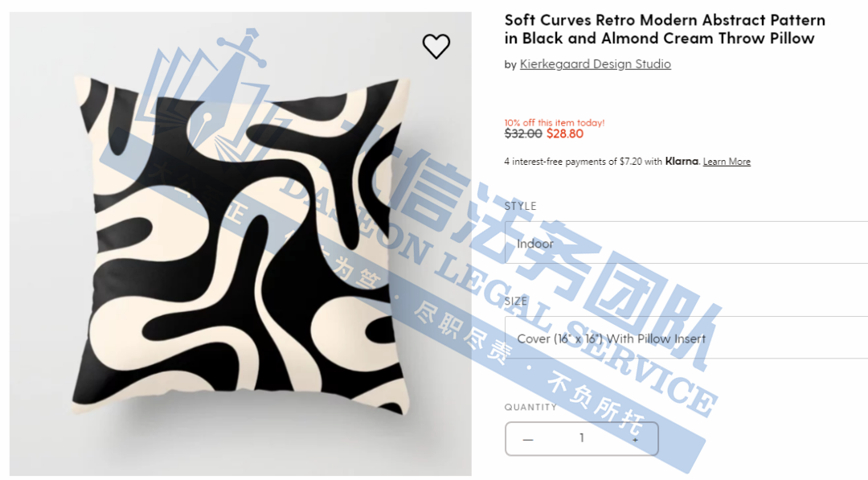
Task: Click the Soft Curves Retro Modern product title
Action: [665, 29]
